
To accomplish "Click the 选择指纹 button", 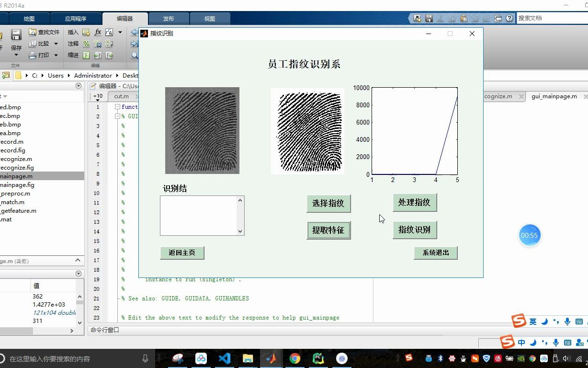I will [328, 203].
